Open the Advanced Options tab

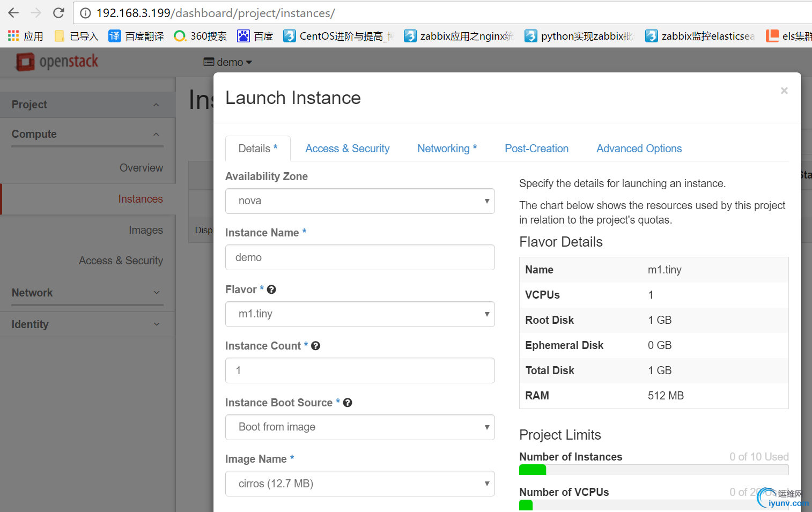(639, 149)
